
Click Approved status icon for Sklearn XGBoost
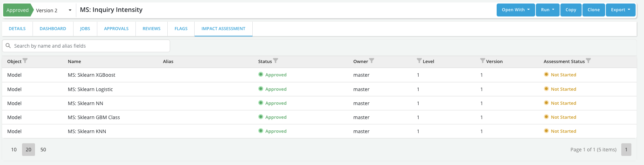261,75
